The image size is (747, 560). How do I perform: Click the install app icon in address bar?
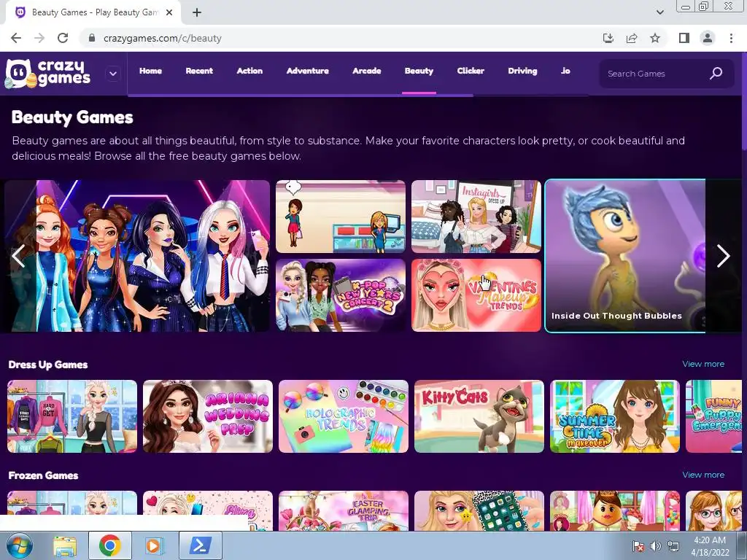pos(608,38)
